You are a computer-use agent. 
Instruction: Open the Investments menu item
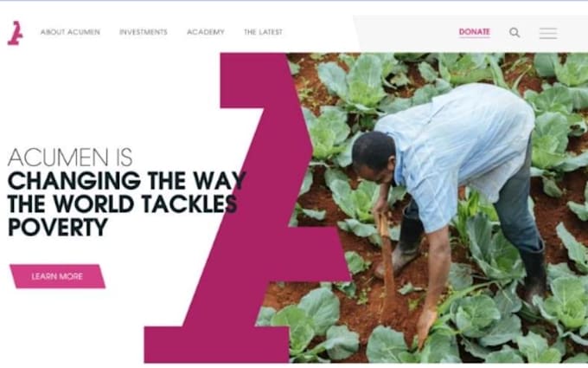click(144, 32)
